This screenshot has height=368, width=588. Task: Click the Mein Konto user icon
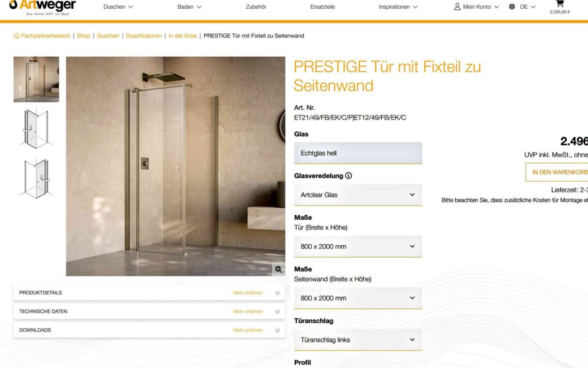point(457,7)
